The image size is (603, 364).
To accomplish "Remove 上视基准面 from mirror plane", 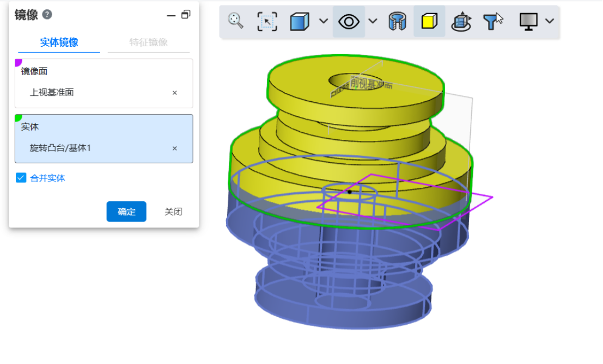I will 175,92.
